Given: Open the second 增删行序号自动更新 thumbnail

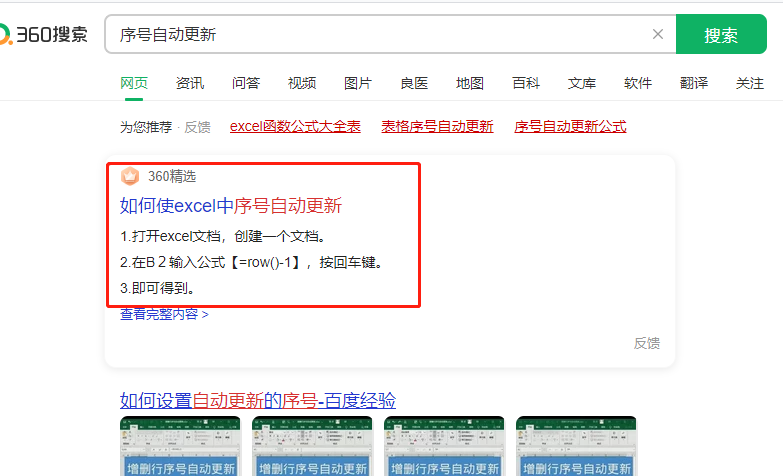Looking at the screenshot, I should coord(312,446).
